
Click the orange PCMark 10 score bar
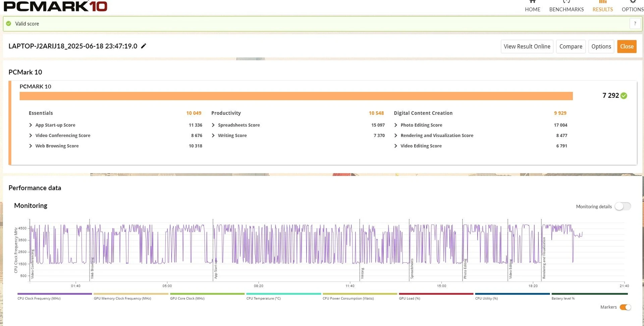[296, 96]
